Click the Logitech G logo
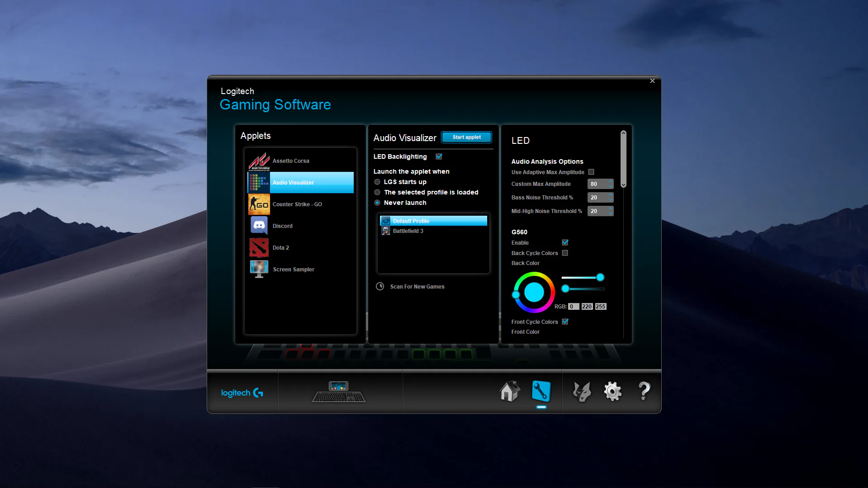Screen dimensions: 868x488 coord(242,393)
